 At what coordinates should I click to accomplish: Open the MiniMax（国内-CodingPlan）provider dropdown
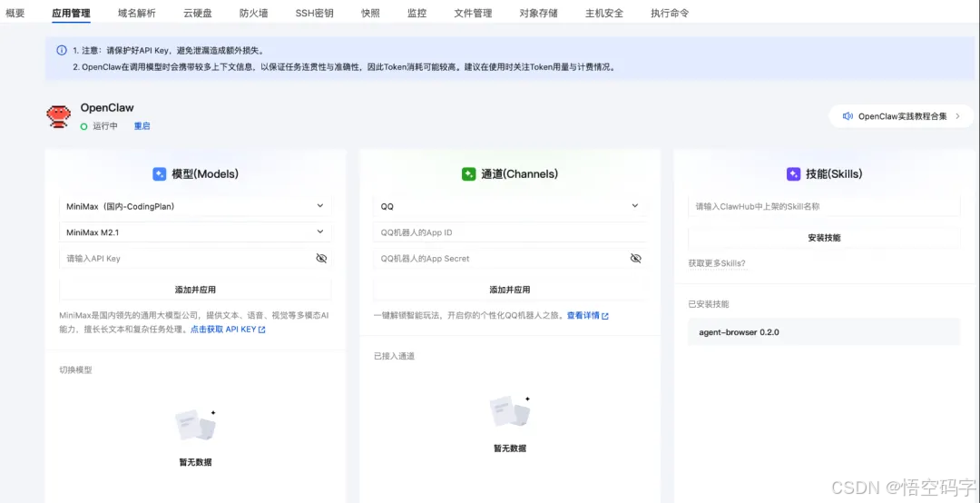(196, 206)
